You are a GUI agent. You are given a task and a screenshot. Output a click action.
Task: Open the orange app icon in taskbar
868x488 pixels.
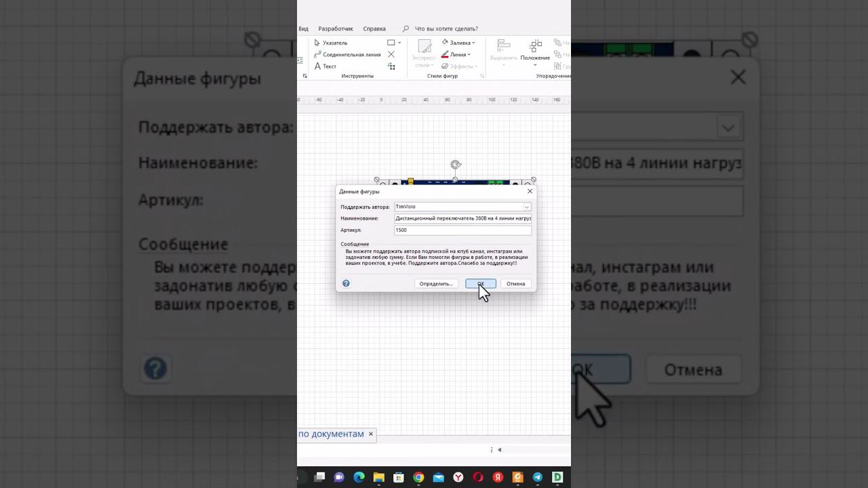(x=517, y=477)
